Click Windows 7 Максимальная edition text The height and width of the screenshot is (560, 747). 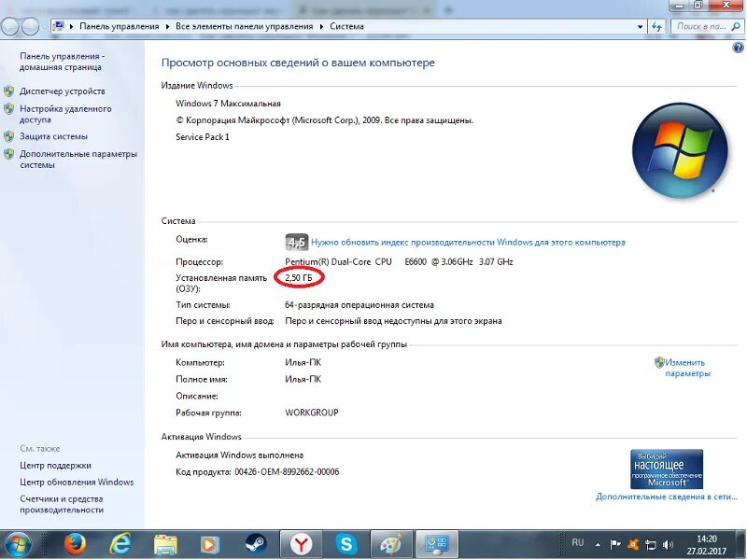228,104
